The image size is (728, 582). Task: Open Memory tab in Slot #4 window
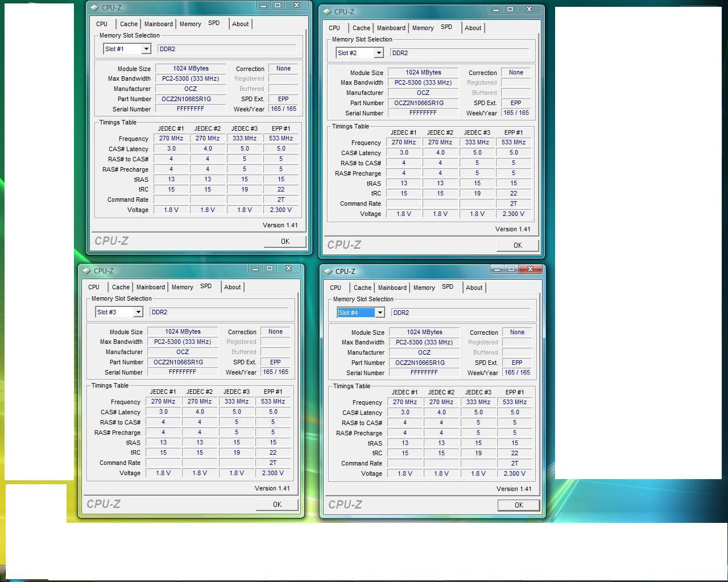coord(424,288)
